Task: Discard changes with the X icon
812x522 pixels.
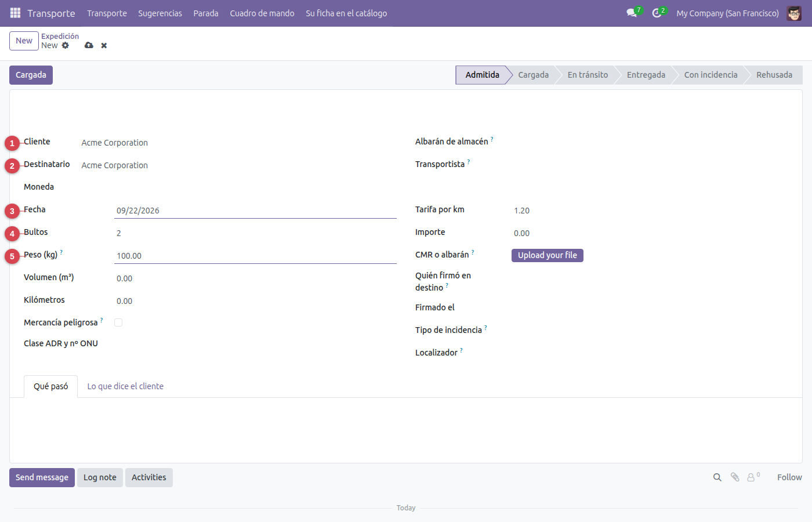Action: point(104,45)
